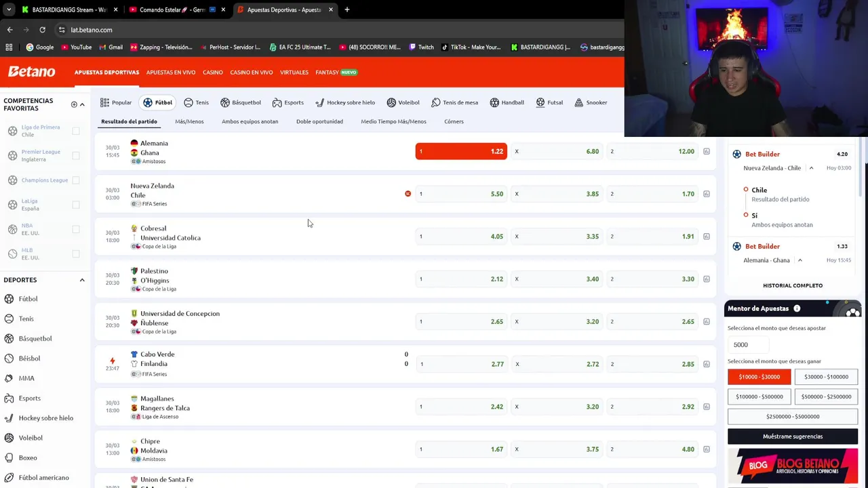
Task: Toggle Premier League Inglaterra checkbox
Action: coord(76,155)
